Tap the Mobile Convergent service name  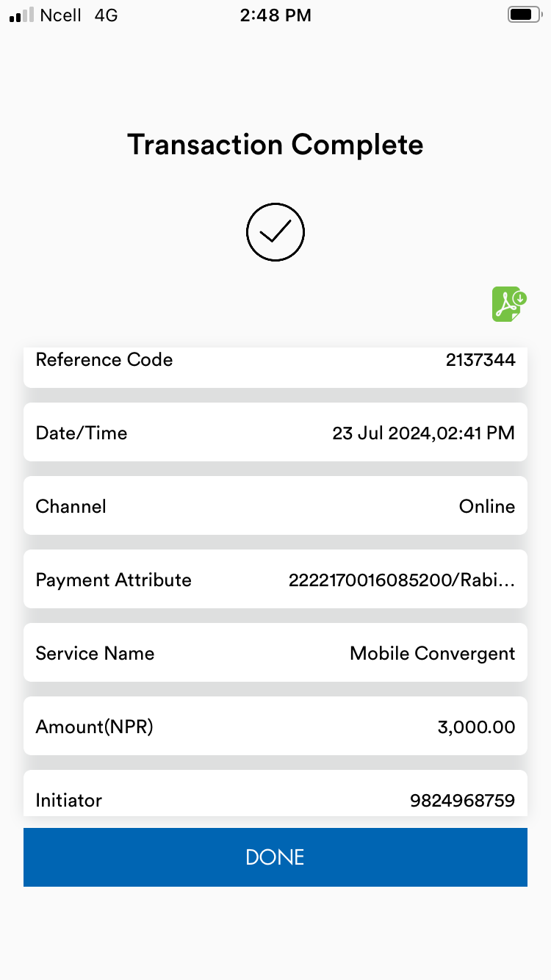tap(433, 653)
